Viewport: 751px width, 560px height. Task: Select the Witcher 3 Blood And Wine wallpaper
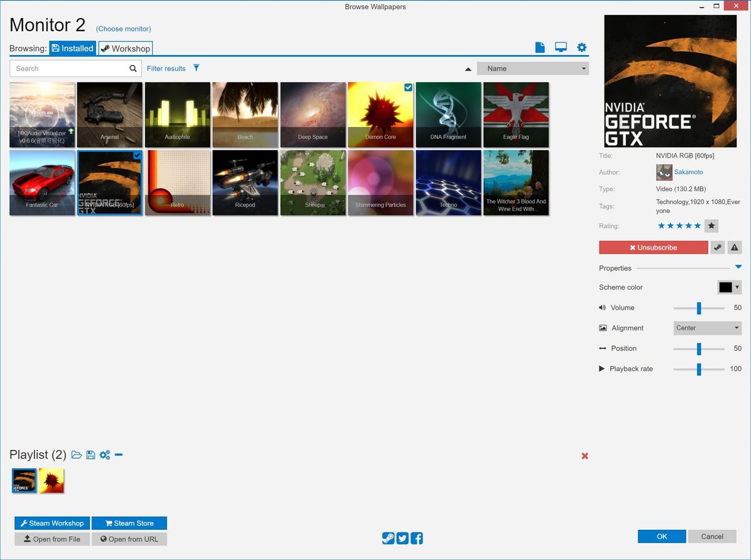516,183
